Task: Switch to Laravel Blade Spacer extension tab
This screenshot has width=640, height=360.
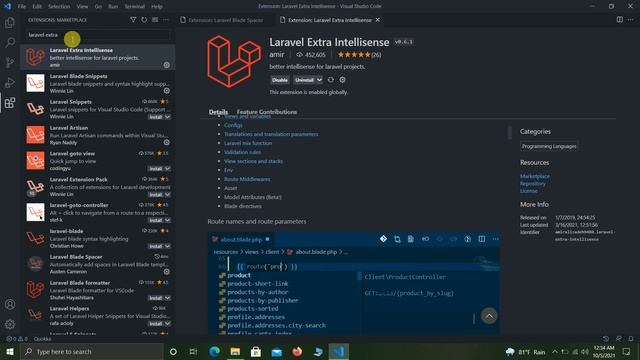Action: click(x=226, y=20)
